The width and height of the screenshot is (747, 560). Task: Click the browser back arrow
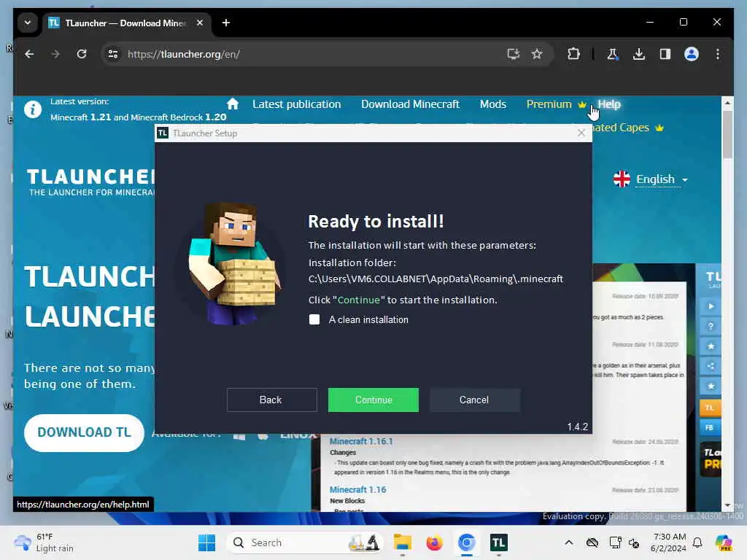point(29,54)
